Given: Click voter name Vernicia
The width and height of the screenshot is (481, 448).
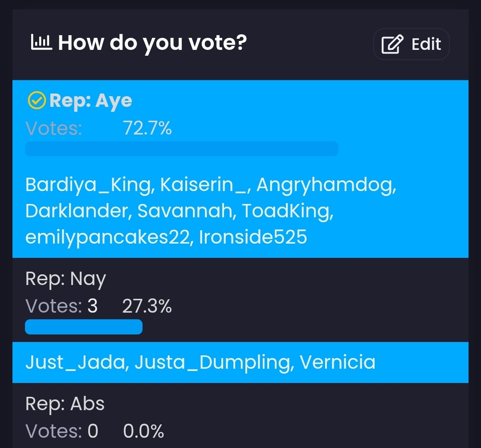Looking at the screenshot, I should (338, 362).
